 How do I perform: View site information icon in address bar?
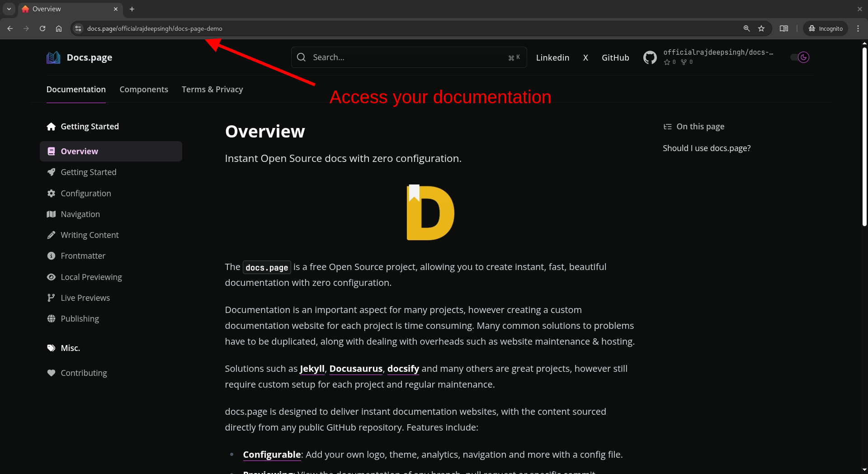pyautogui.click(x=78, y=28)
